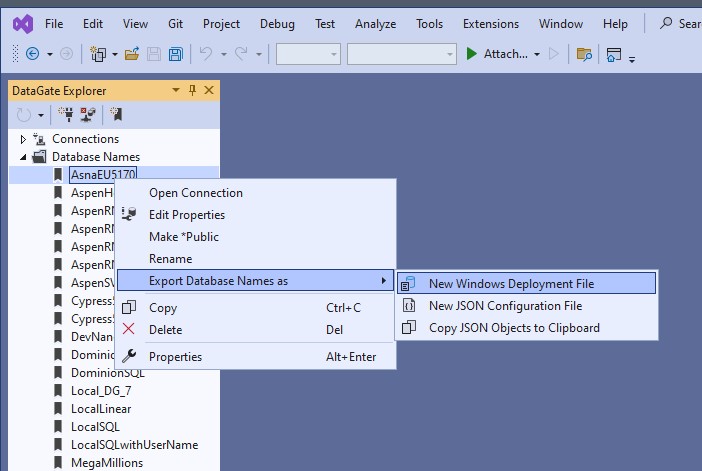The image size is (702, 471).
Task: Open the Extensions menu
Action: [491, 24]
